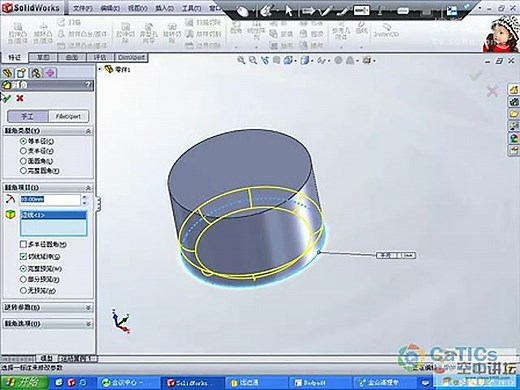Open the PropertyManager tab icon
520x390 pixels.
pos(22,73)
